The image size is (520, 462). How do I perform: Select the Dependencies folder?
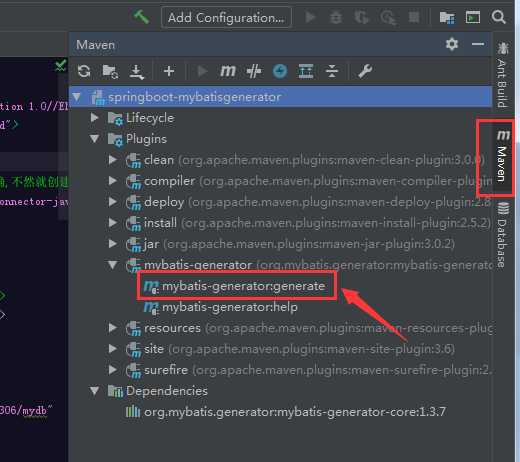coord(158,391)
